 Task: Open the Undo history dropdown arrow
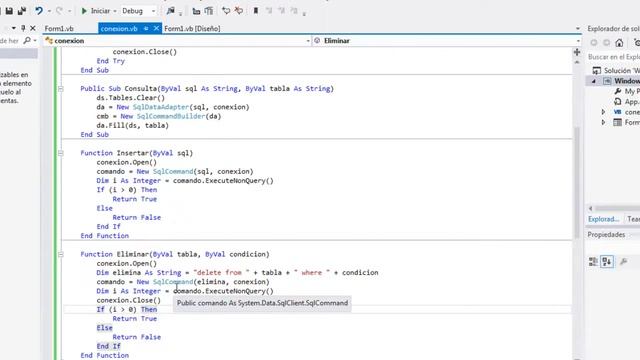[49, 11]
